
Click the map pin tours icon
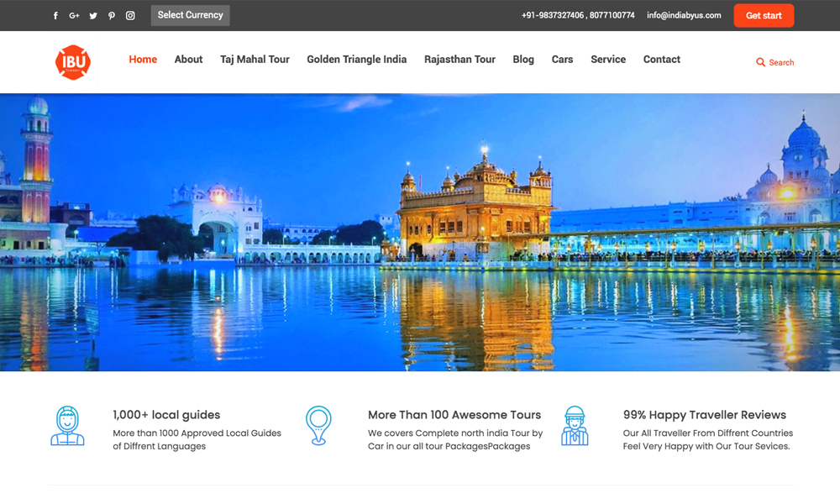click(x=318, y=426)
